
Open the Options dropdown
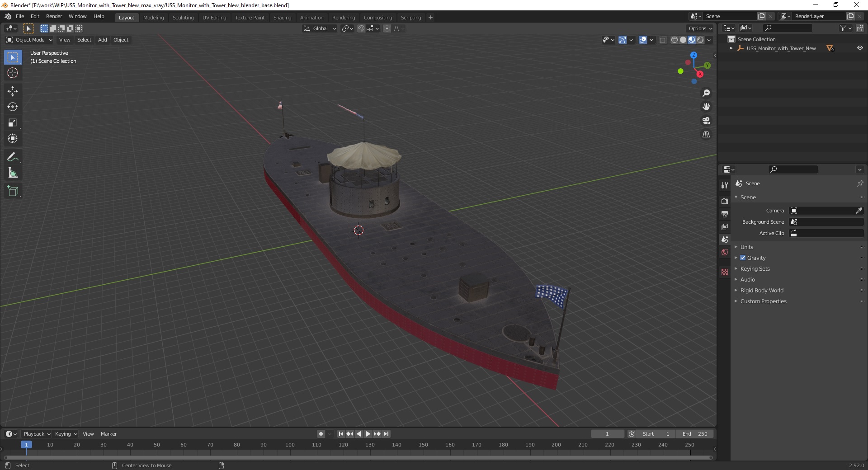(x=700, y=28)
